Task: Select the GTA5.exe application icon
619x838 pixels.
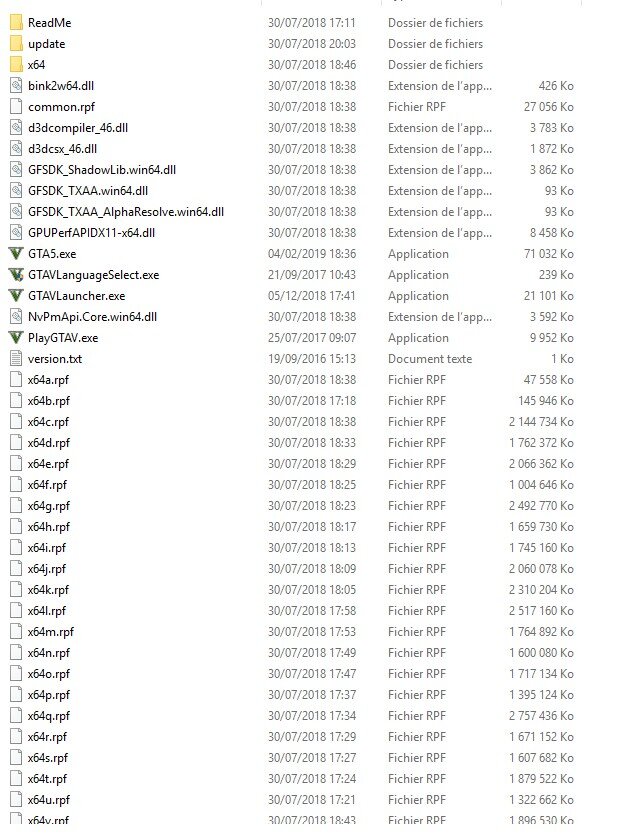Action: click(x=17, y=254)
